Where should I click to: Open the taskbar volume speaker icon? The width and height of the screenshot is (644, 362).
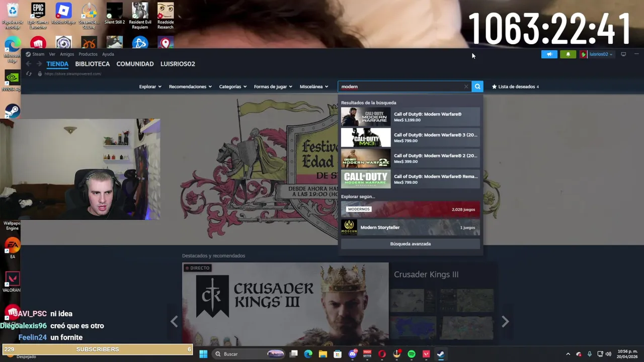coord(608,354)
